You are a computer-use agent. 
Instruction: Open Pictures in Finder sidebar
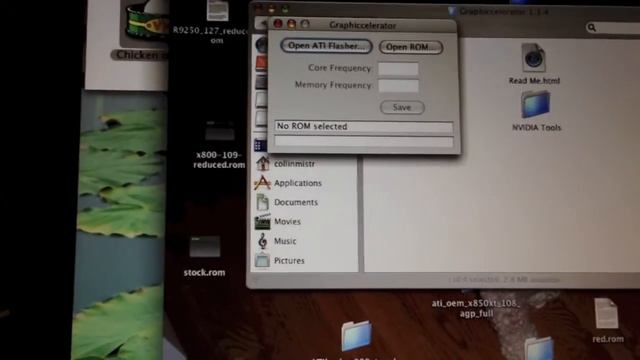click(x=289, y=260)
